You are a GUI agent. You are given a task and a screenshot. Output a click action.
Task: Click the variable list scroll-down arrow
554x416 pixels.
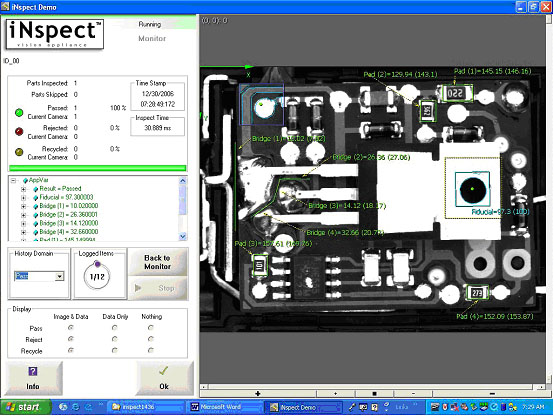183,236
